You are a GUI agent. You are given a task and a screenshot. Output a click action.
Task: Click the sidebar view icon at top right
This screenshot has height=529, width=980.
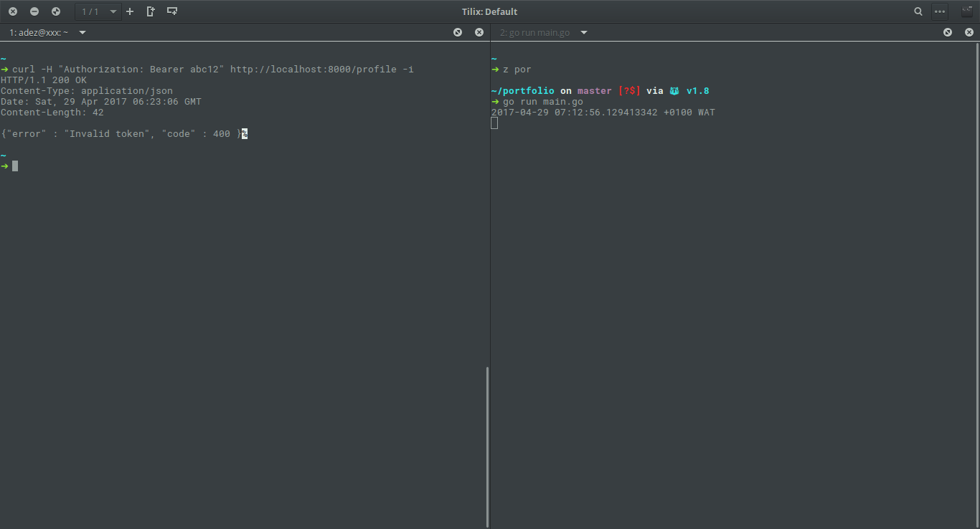pyautogui.click(x=967, y=11)
